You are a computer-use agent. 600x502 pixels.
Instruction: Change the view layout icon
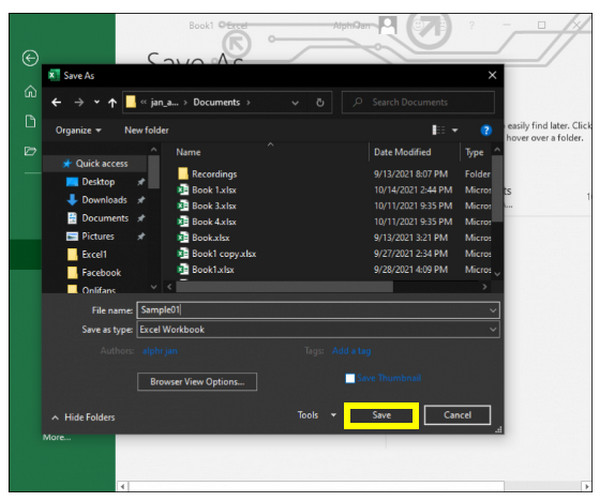point(438,130)
